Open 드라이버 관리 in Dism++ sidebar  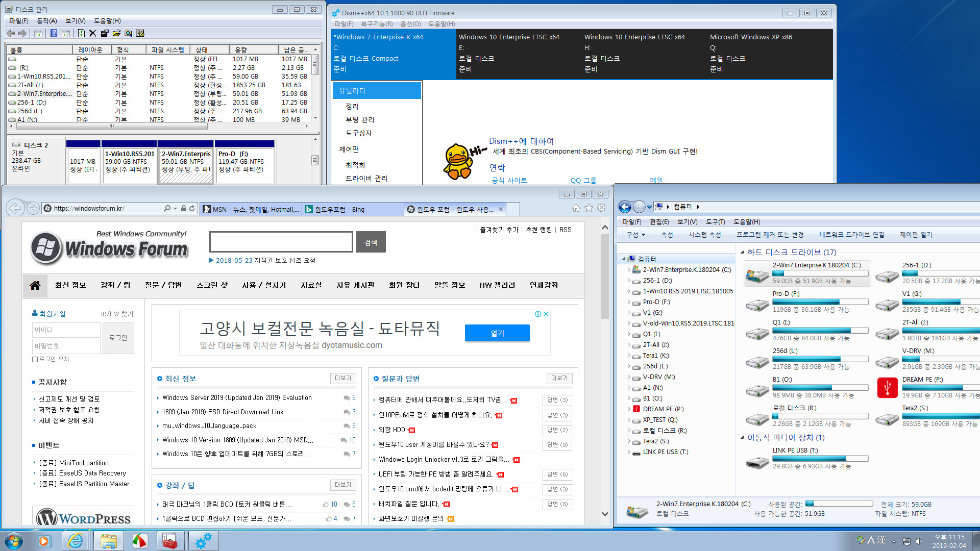[x=366, y=179]
